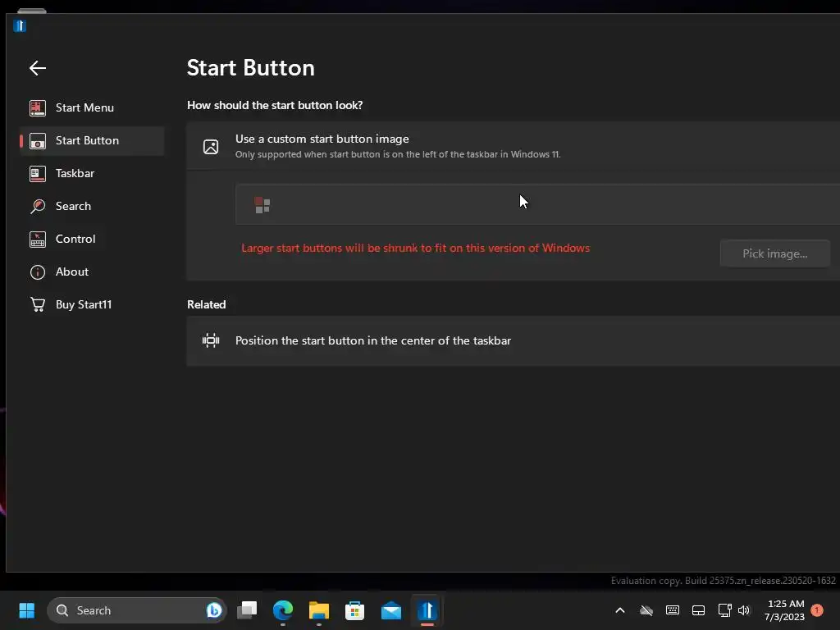Click the Taskbar sidebar icon
Viewport: 840px width, 630px height.
pos(38,174)
